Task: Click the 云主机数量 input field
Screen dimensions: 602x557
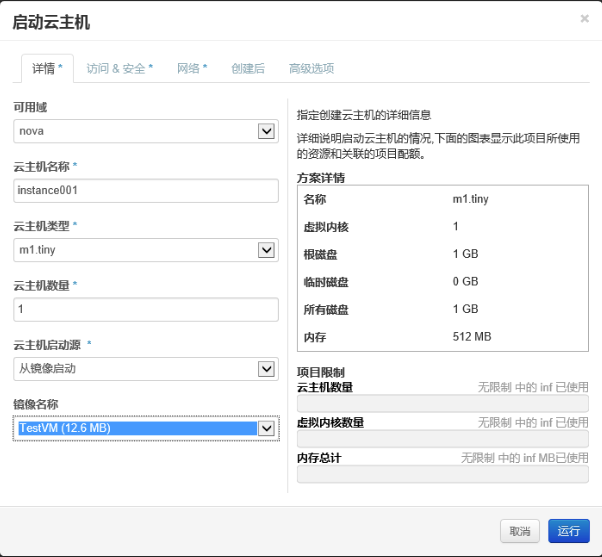Action: pos(146,309)
